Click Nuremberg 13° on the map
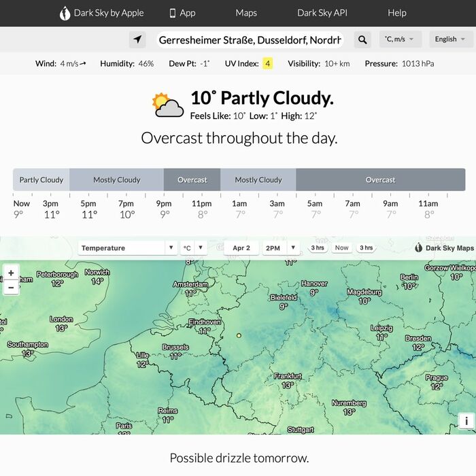This screenshot has height=476, width=476. tap(349, 407)
